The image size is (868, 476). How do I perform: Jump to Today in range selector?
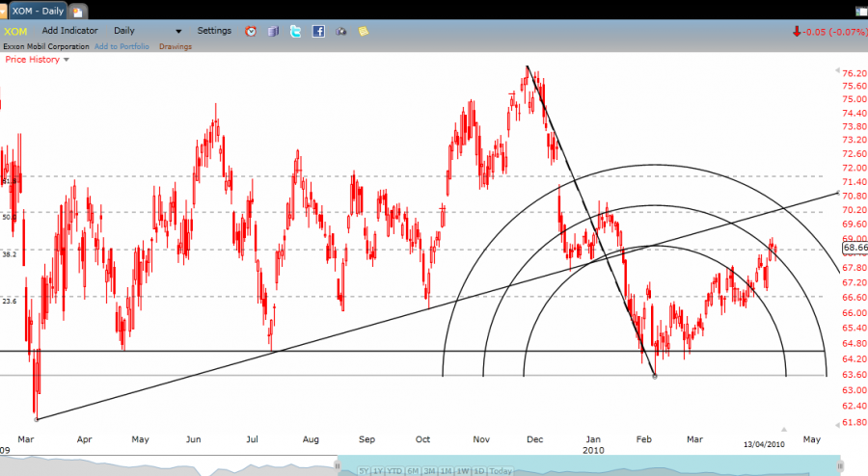tap(501, 471)
